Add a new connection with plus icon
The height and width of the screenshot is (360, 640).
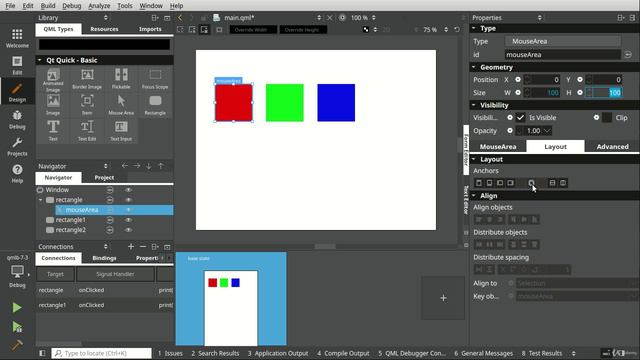click(x=131, y=247)
